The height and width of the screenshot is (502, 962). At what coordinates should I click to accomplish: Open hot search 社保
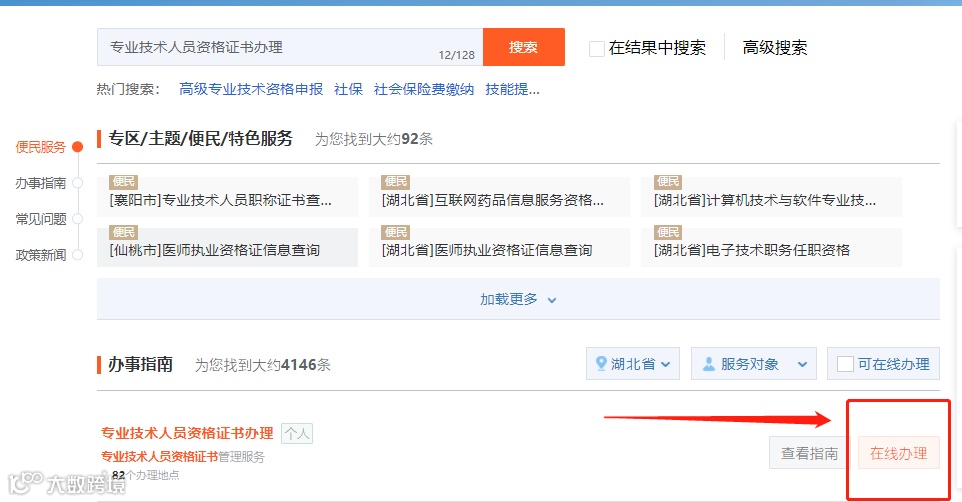click(348, 90)
